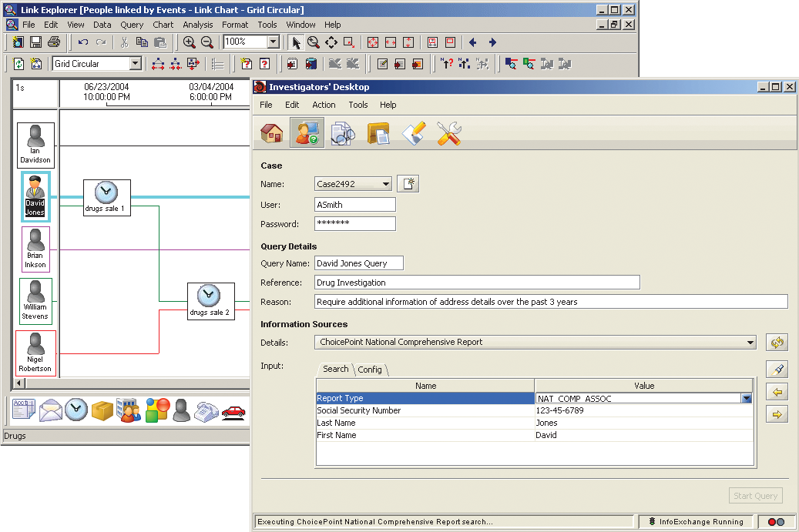Pick the red car icon in the palette
The image size is (799, 532).
click(x=233, y=412)
